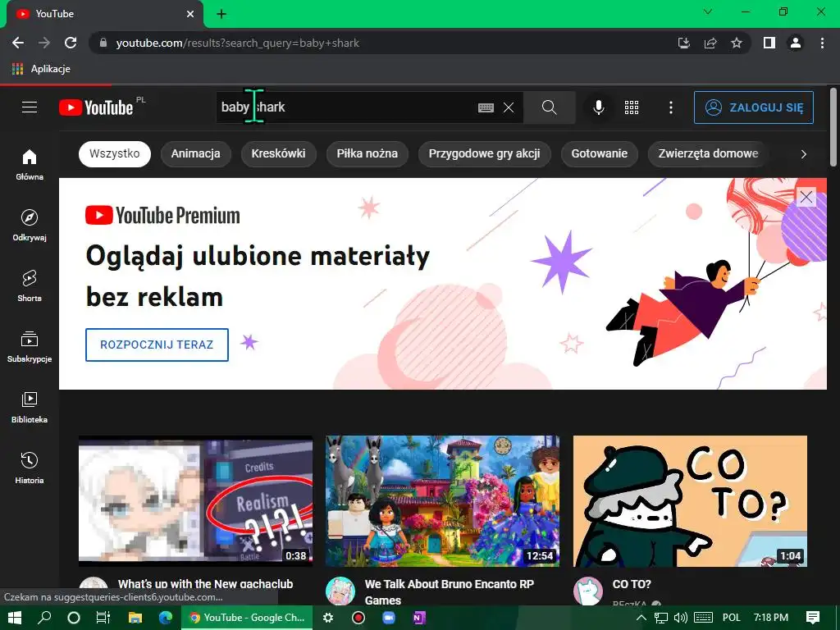
Task: Open the CO TO? video thumbnail
Action: tap(690, 501)
